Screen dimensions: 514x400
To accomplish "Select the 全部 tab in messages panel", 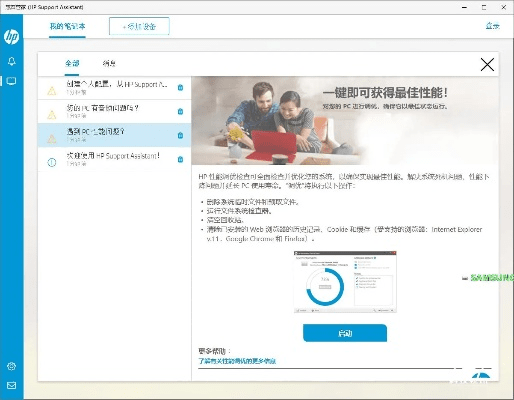I will (x=72, y=63).
